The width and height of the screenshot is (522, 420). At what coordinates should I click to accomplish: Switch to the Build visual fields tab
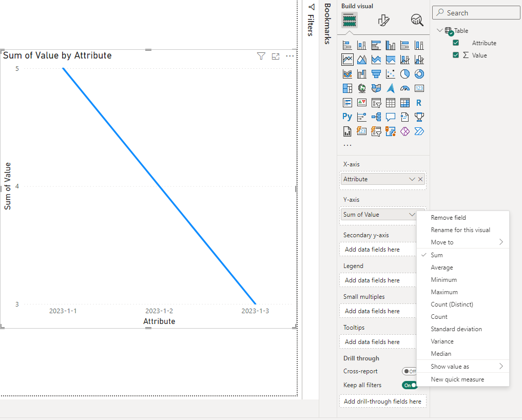pyautogui.click(x=349, y=20)
